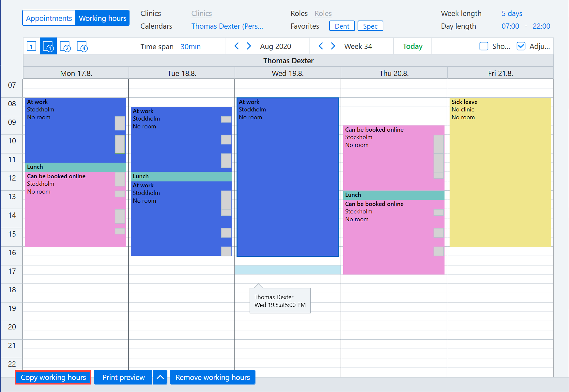The image size is (569, 392).
Task: Click highlighted Wednesday 17:00 time slot
Action: point(287,270)
